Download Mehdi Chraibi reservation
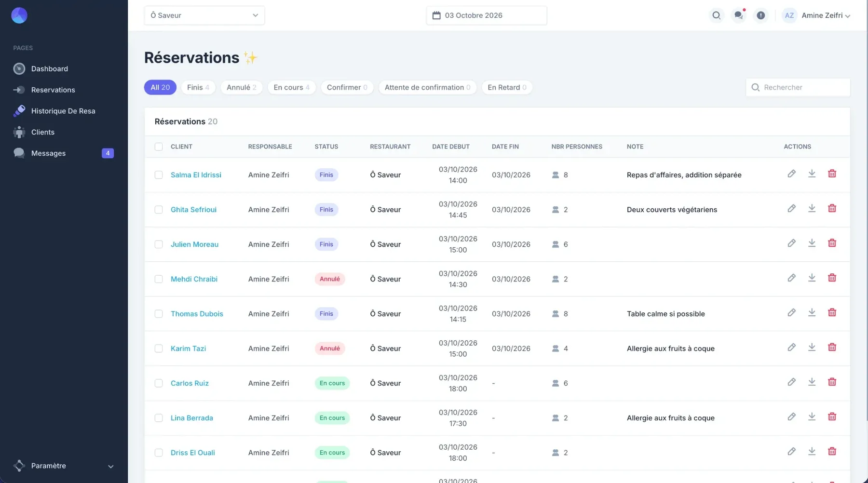The image size is (868, 483). (812, 278)
